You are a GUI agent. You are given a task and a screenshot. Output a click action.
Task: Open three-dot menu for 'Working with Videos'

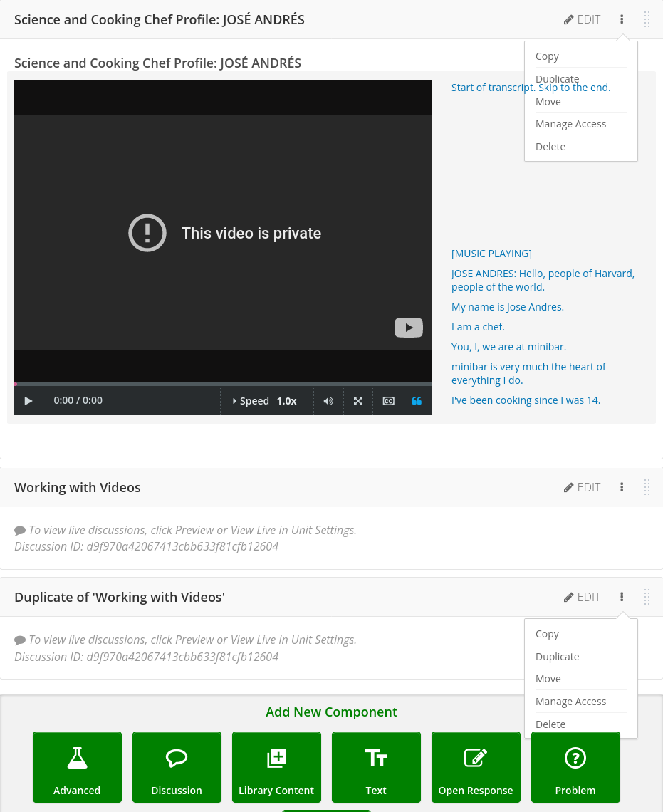coord(622,487)
